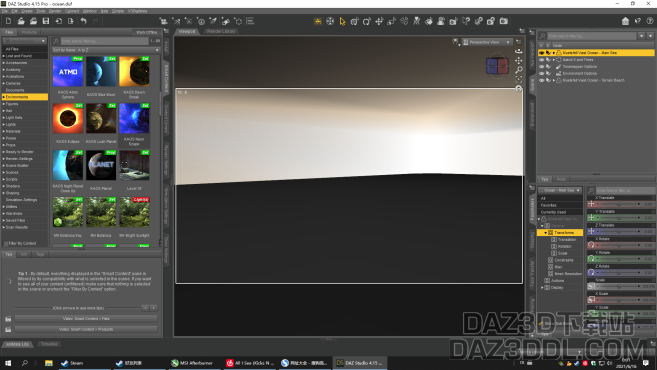This screenshot has height=370, width=657.
Task: Open the Render menu
Action: (55, 11)
